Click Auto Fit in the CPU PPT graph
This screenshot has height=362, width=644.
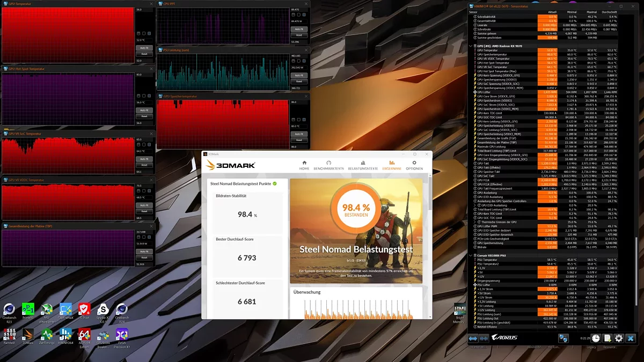pos(299,29)
